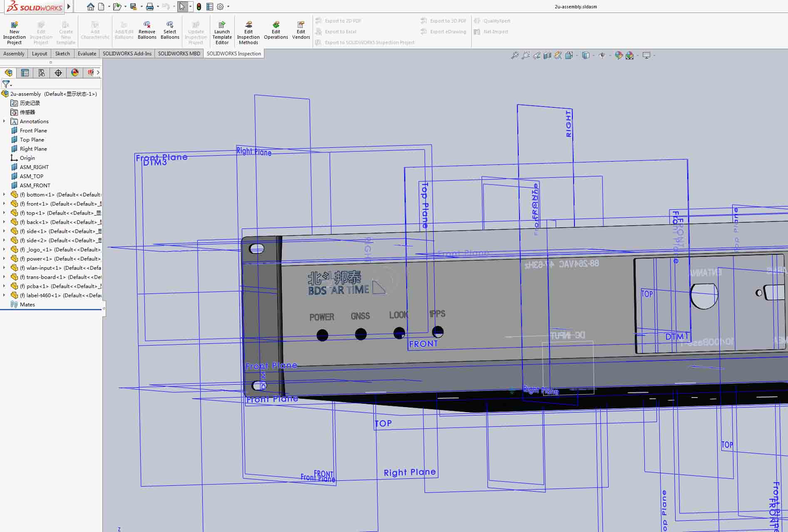Expand the front<1> component
The image size is (788, 532).
[x=5, y=204]
